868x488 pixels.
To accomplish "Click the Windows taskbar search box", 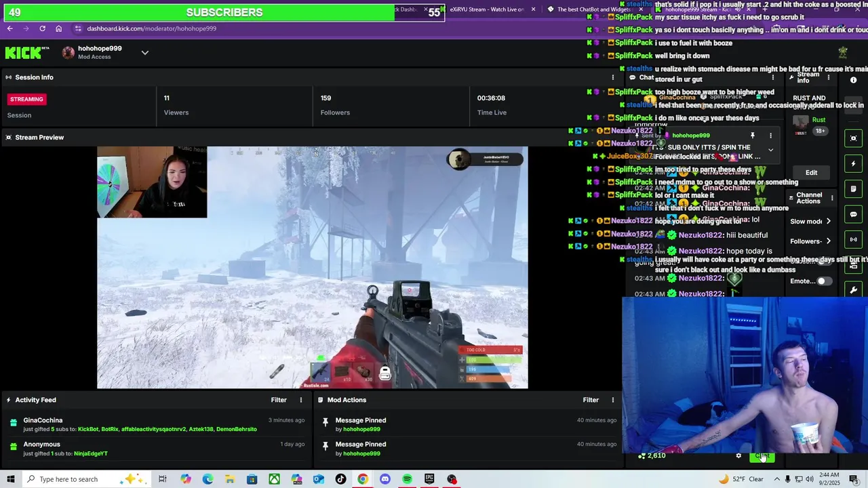I will tap(88, 479).
